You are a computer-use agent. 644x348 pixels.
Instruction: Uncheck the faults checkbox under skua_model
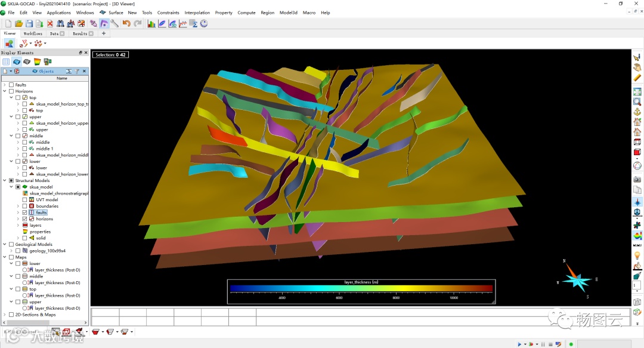pos(24,213)
